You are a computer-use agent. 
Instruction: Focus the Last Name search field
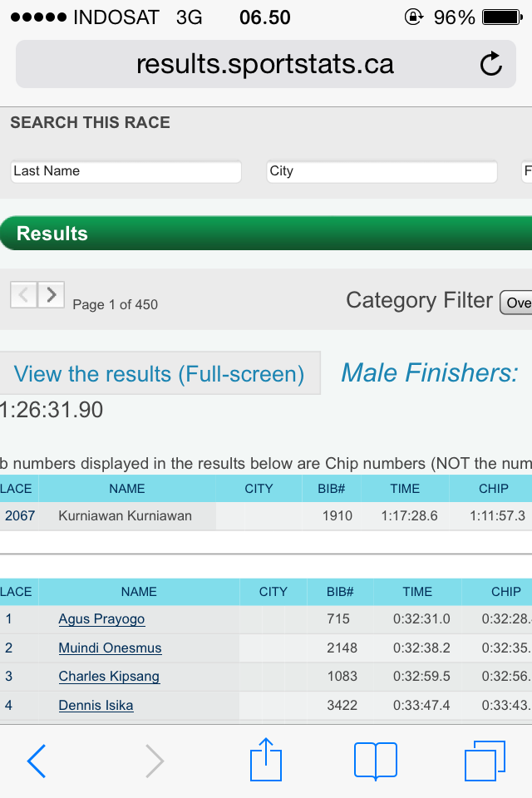(x=126, y=171)
